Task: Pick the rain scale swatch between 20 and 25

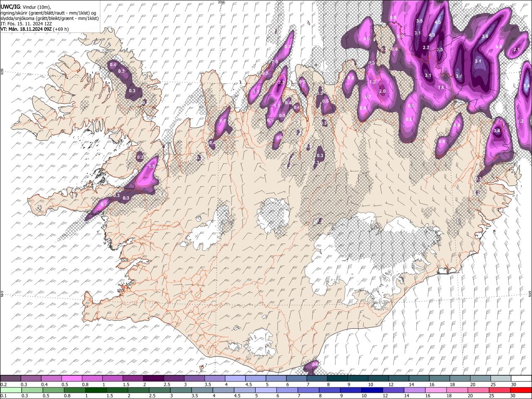Action: [478, 390]
